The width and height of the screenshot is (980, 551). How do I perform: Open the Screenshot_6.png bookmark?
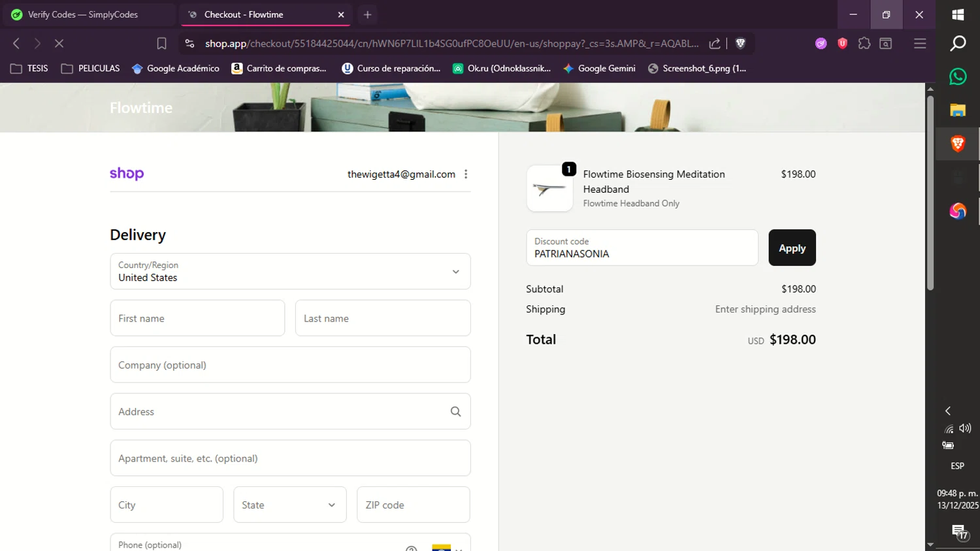pyautogui.click(x=697, y=68)
